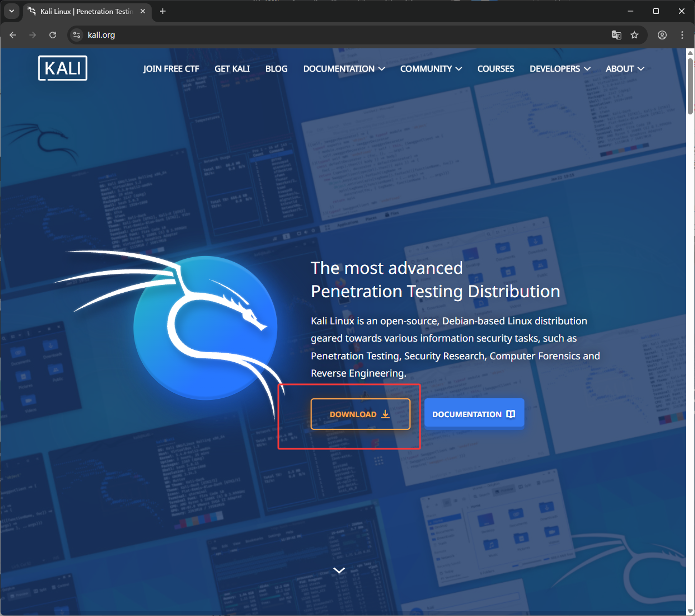Click the scroll-down chevron at page bottom

point(339,570)
